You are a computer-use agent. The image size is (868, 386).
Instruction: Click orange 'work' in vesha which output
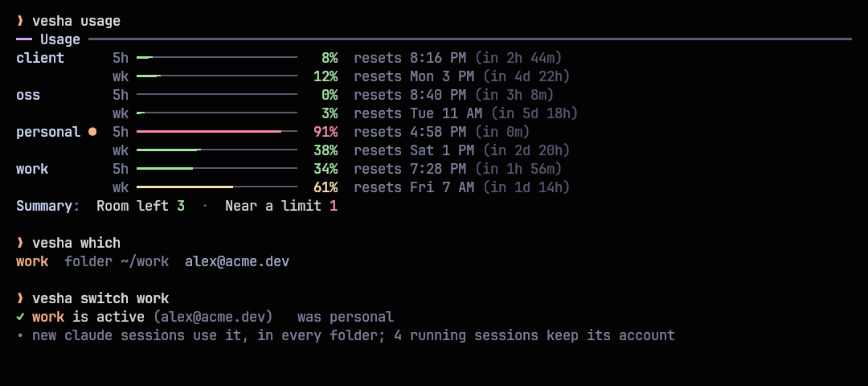[32, 261]
